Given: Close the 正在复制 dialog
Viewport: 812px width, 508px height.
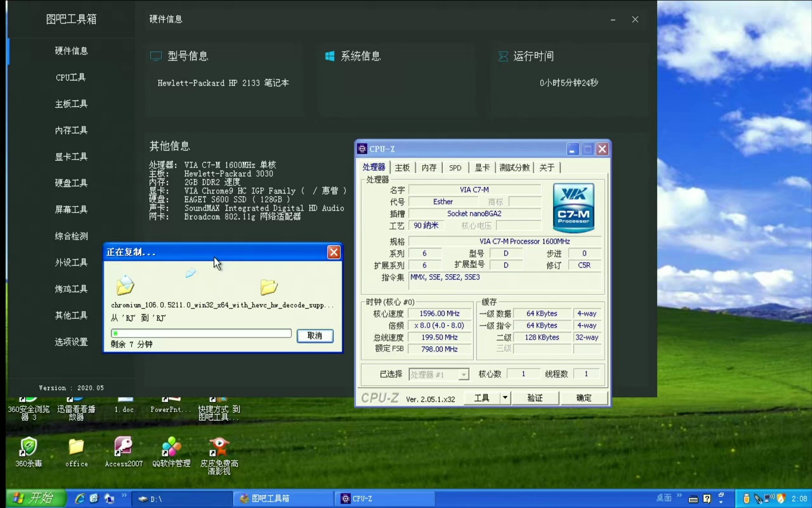Looking at the screenshot, I should pyautogui.click(x=334, y=252).
